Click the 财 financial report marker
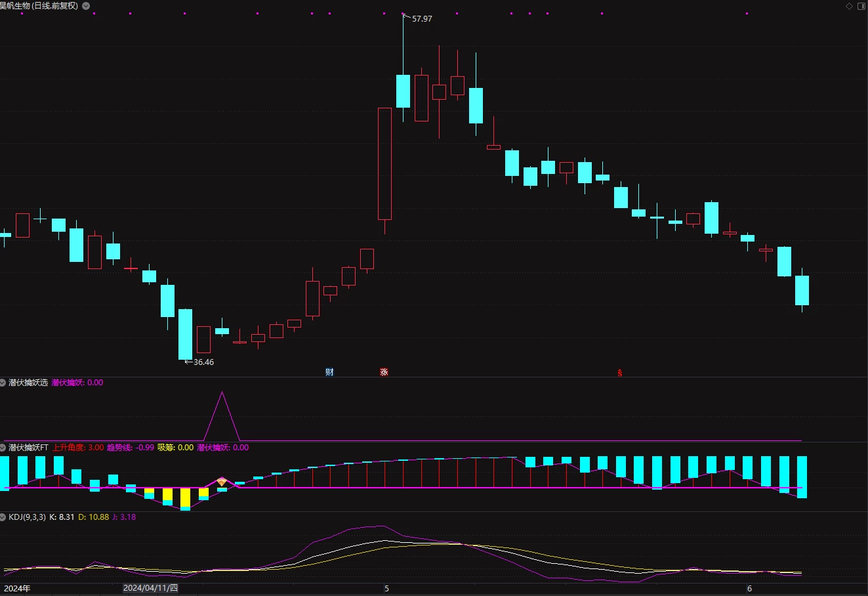Screen dimensions: 868x596 point(329,372)
